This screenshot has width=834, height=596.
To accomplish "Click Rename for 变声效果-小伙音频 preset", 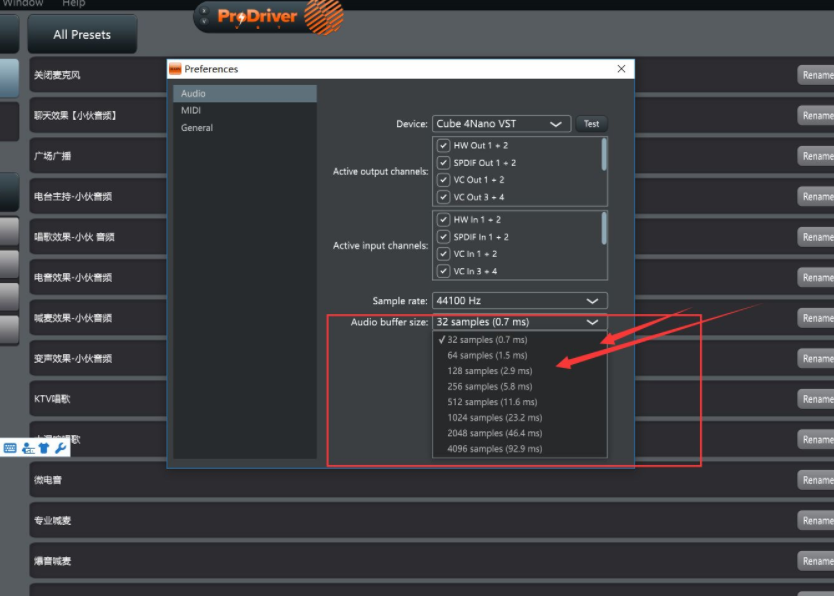I will (816, 359).
